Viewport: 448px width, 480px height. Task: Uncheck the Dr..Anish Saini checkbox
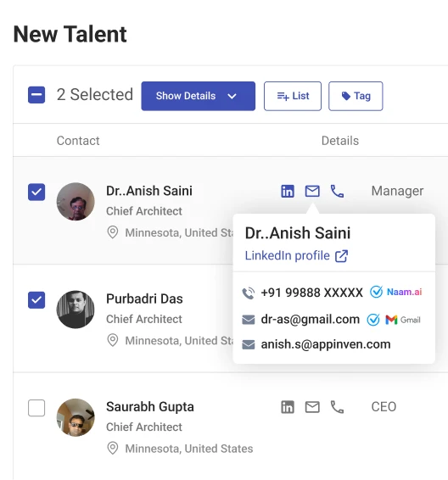click(x=36, y=192)
